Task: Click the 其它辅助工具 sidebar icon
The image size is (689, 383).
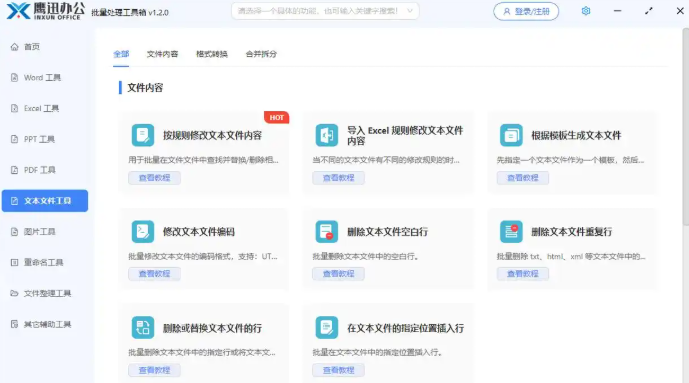Action: [15, 324]
